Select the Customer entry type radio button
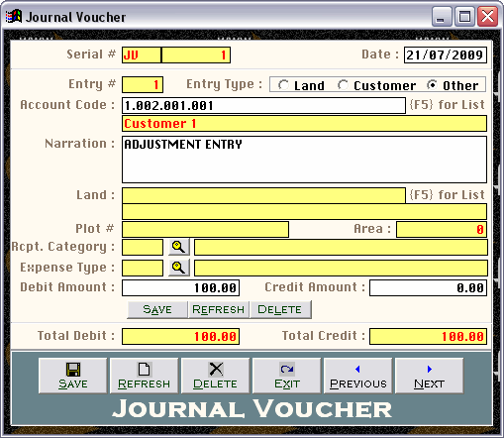 click(343, 85)
